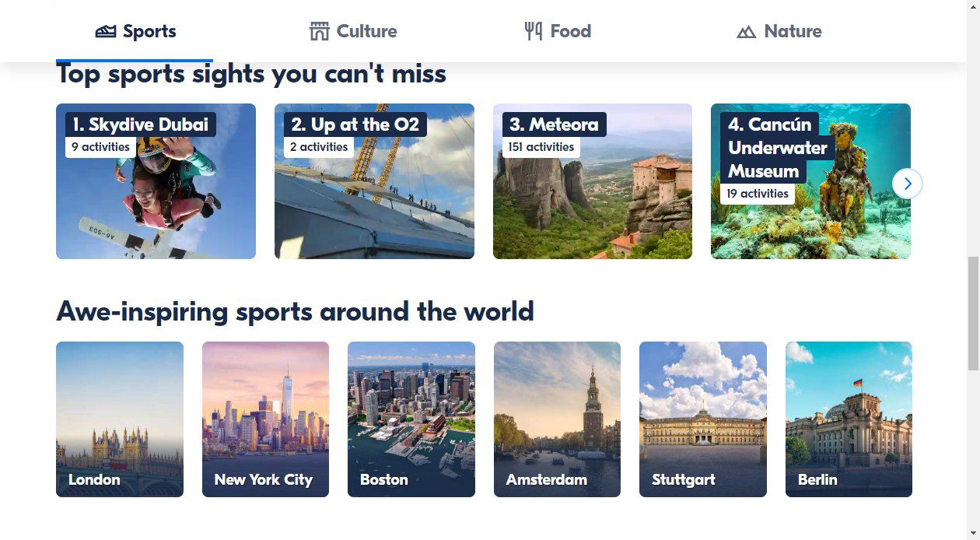
Task: Choose the New York City tile
Action: 265,419
